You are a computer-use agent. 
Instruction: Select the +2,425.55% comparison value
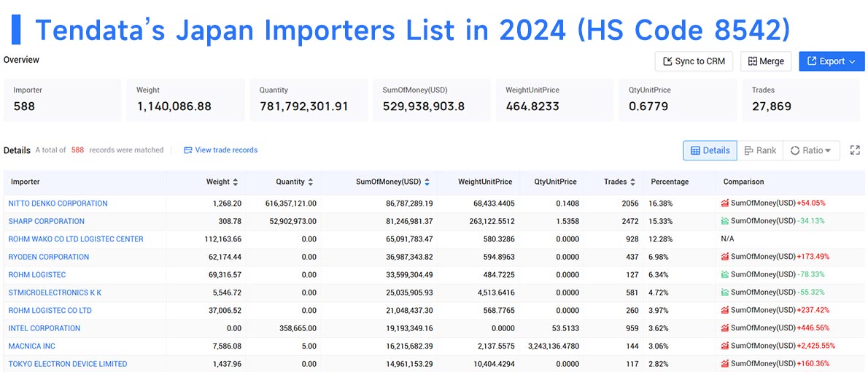point(816,346)
